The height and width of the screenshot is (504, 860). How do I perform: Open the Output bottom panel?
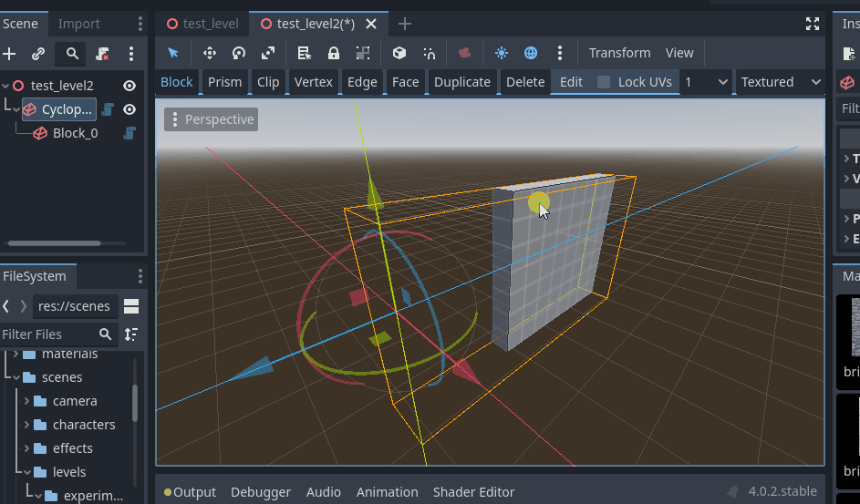pos(190,492)
